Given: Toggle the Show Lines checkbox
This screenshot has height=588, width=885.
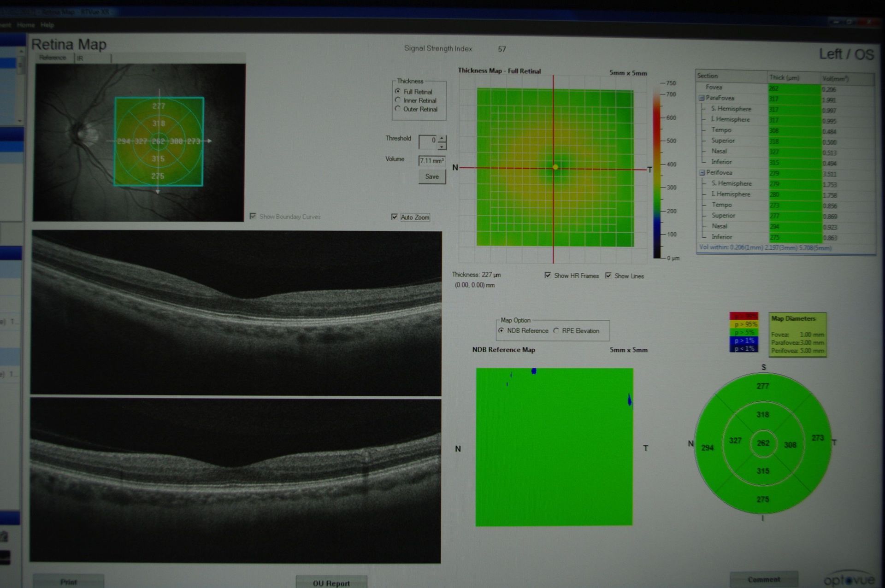Looking at the screenshot, I should 608,276.
